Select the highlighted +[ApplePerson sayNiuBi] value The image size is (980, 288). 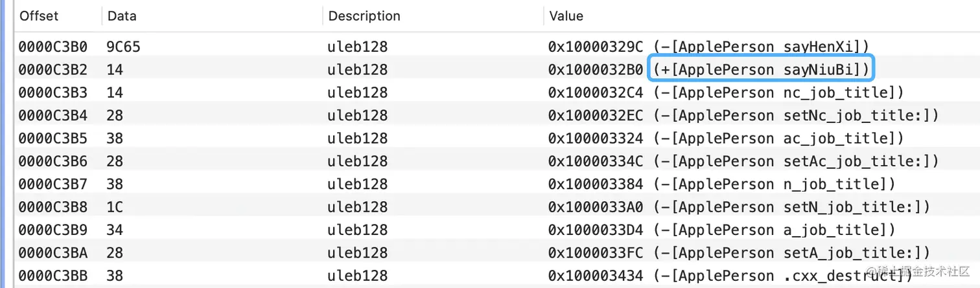point(762,69)
